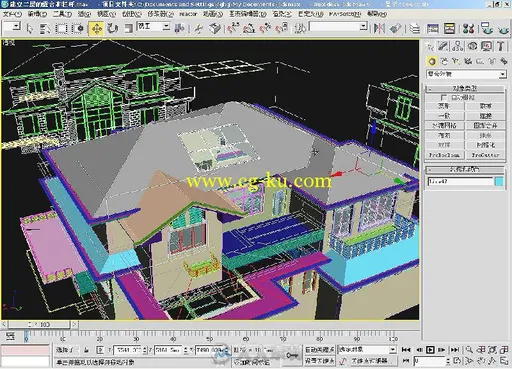Click the 水滴网格 BlobMesh button
Viewport: 512px width, 369px height.
[x=444, y=126]
